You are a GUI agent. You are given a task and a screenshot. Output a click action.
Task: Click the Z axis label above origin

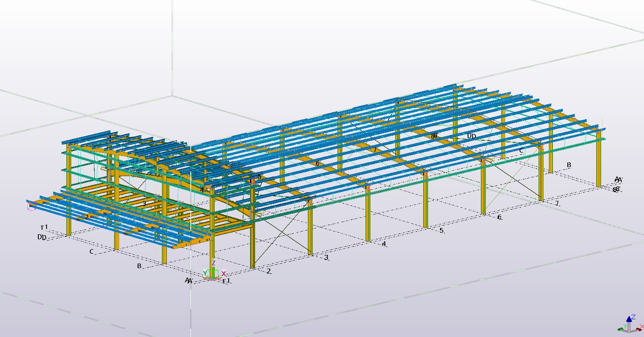coord(213,263)
